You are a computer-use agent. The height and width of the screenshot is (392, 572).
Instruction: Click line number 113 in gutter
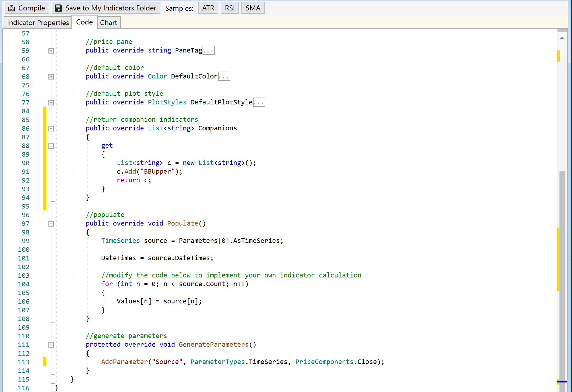[x=24, y=362]
